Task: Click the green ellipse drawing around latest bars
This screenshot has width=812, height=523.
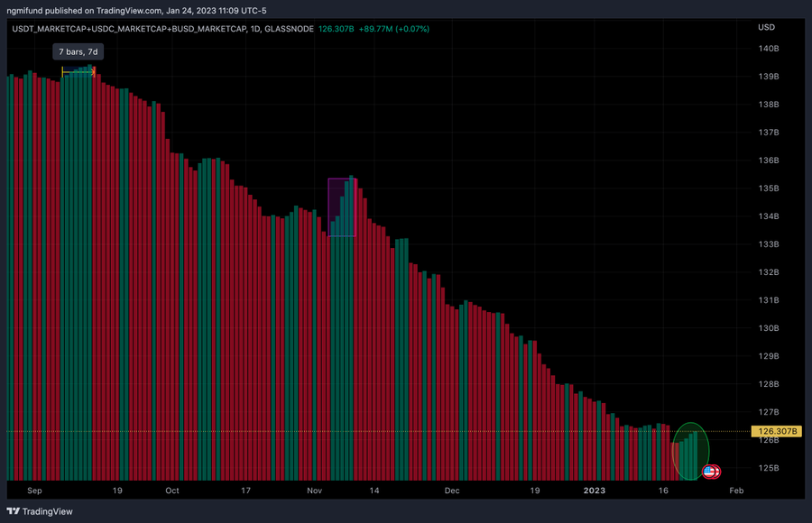Action: tap(690, 451)
